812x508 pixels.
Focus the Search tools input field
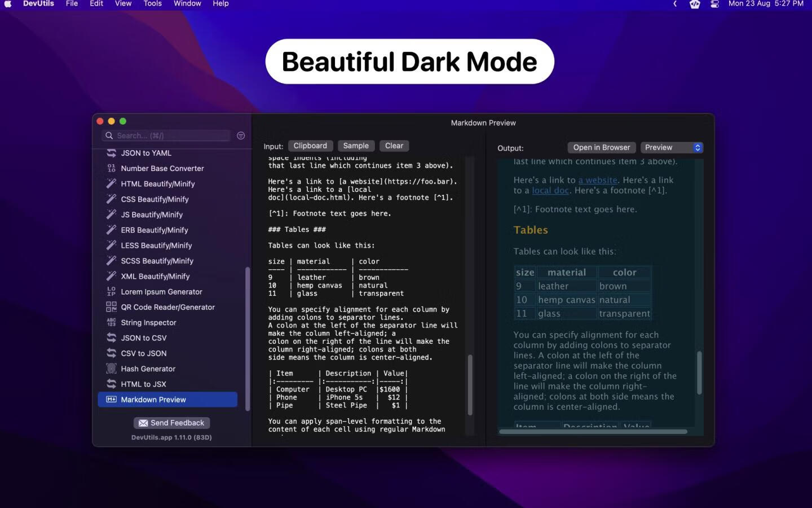pyautogui.click(x=166, y=135)
